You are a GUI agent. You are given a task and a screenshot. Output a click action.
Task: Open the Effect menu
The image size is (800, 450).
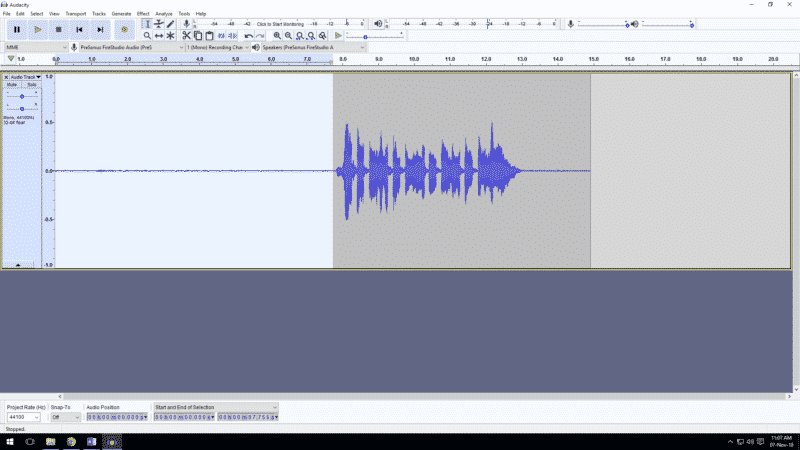pos(143,13)
